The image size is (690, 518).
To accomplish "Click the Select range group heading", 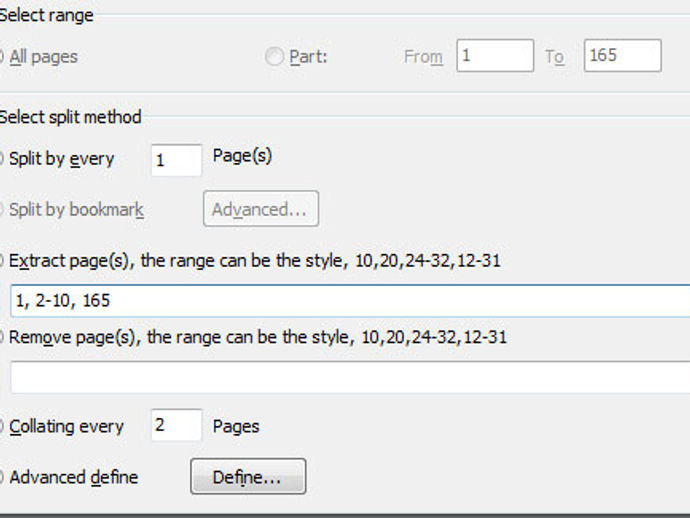I will (46, 15).
